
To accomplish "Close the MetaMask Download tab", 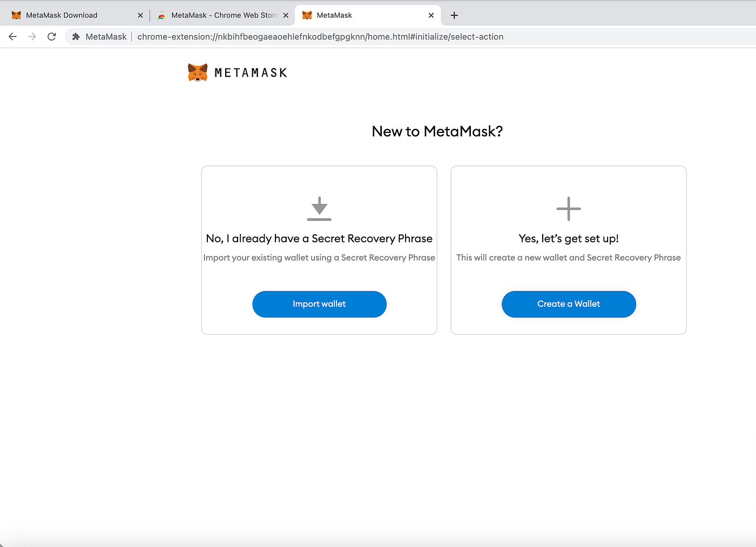I will click(x=140, y=15).
